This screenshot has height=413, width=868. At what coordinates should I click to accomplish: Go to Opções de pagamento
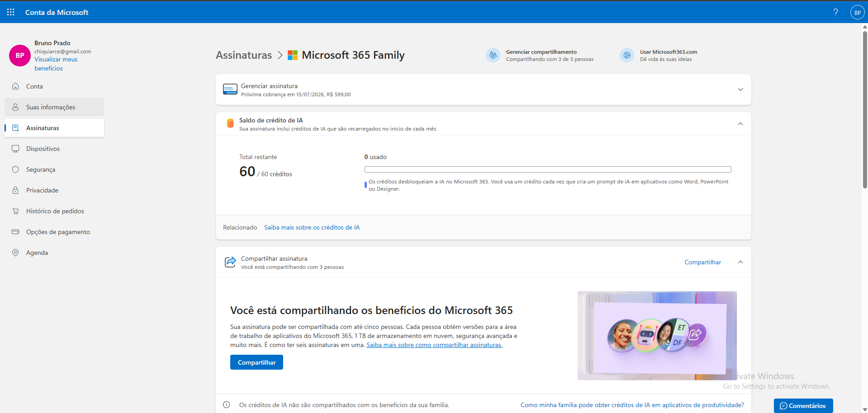point(54,232)
